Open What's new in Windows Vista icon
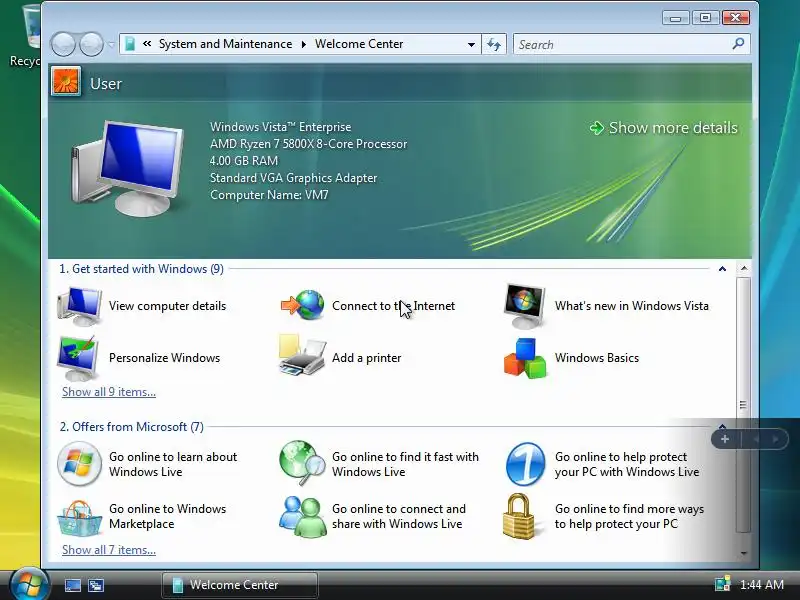 click(524, 306)
